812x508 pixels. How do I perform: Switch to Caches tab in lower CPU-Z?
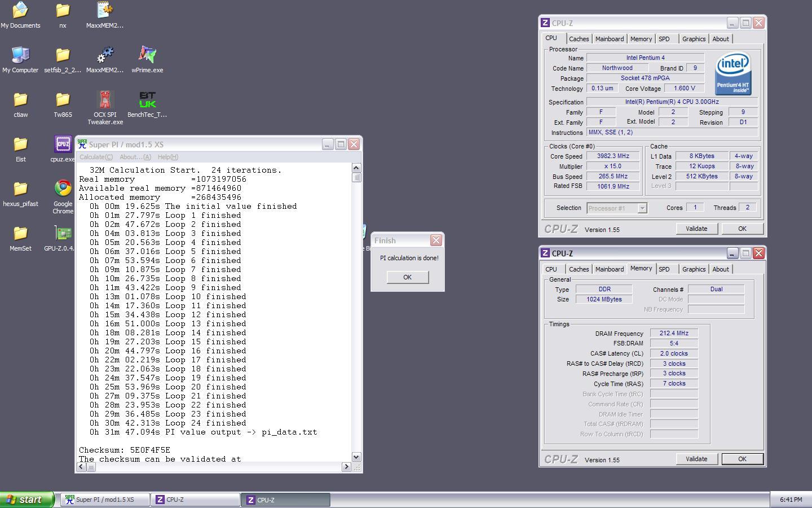pyautogui.click(x=579, y=269)
